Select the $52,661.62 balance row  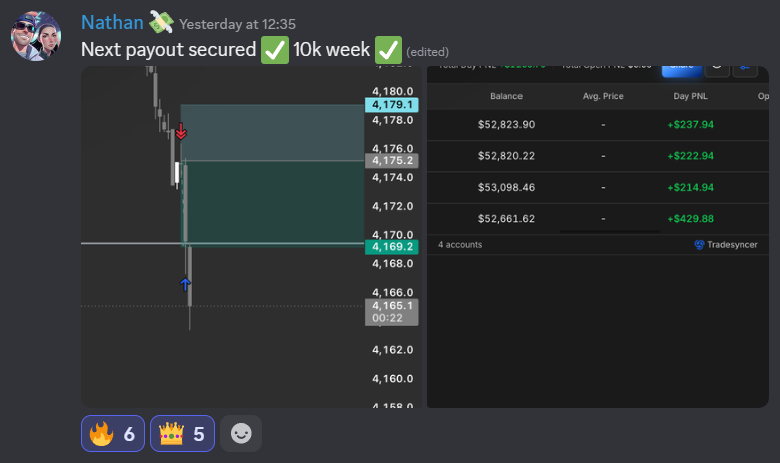597,219
